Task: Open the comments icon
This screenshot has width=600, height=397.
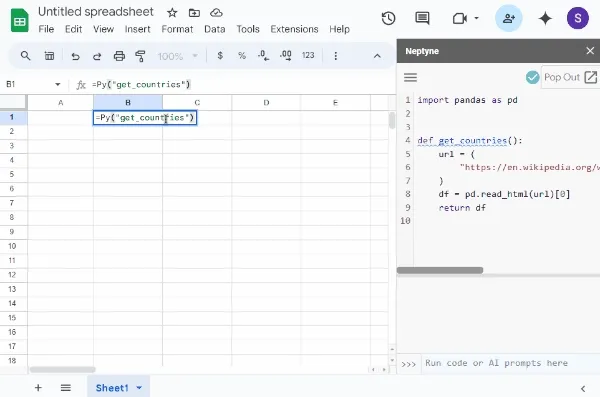Action: pyautogui.click(x=422, y=18)
